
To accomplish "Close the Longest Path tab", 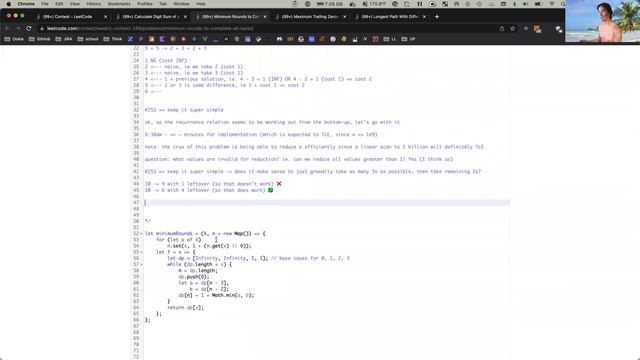I will tap(424, 17).
